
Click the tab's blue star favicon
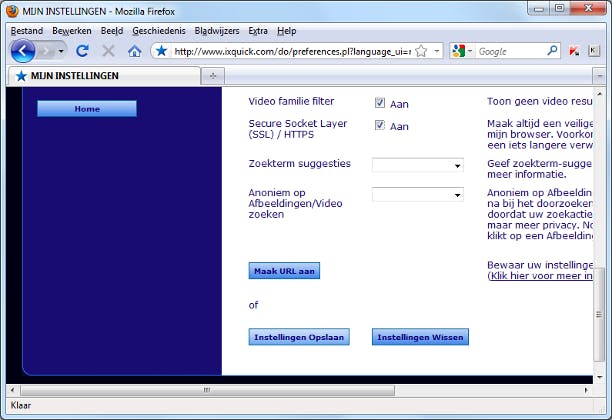click(21, 76)
